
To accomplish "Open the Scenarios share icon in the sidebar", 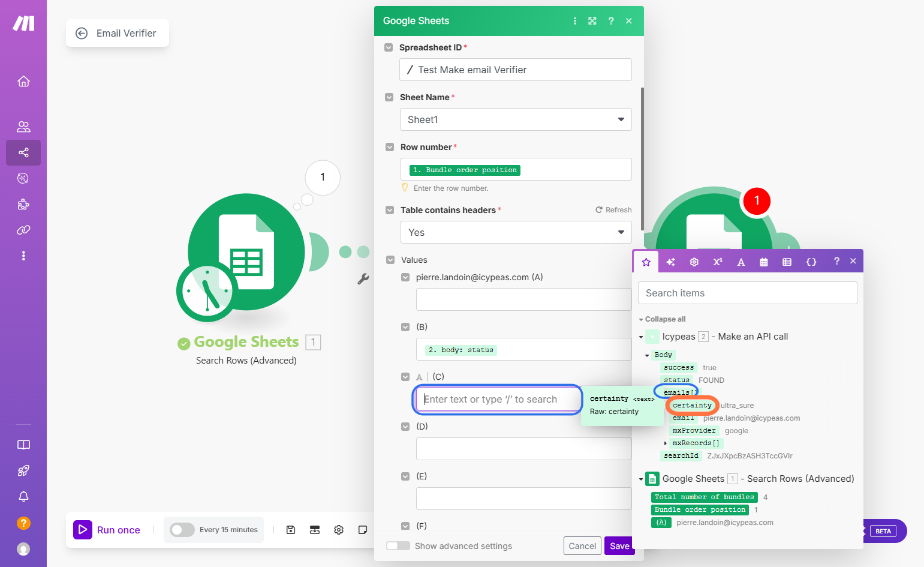I will (x=23, y=152).
